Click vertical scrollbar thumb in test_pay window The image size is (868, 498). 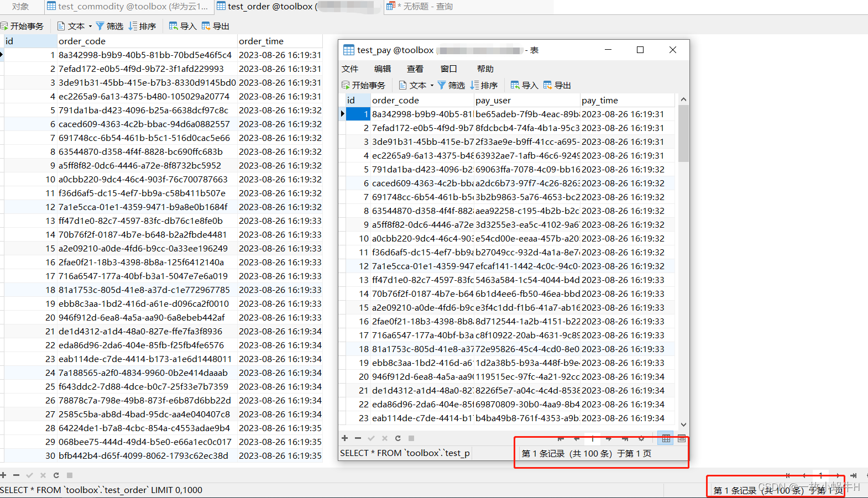tap(683, 133)
